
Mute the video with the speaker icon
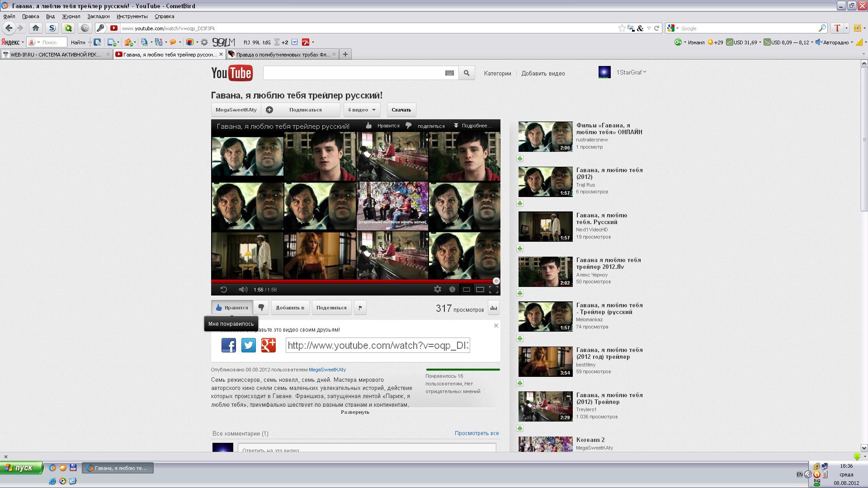point(243,290)
